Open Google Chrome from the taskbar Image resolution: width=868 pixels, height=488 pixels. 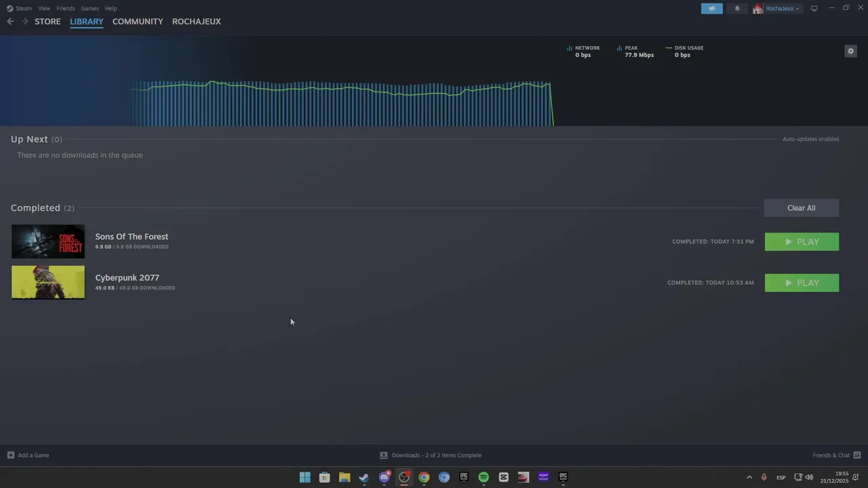(424, 477)
